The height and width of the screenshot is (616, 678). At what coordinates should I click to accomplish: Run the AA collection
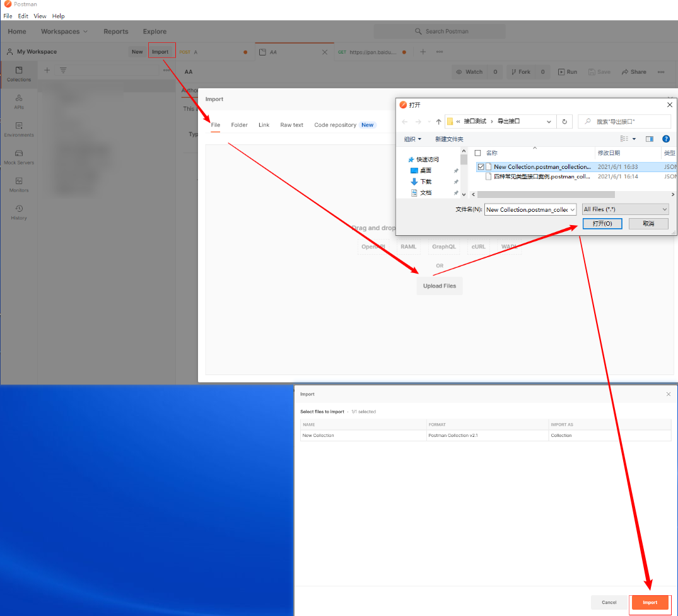pos(567,72)
